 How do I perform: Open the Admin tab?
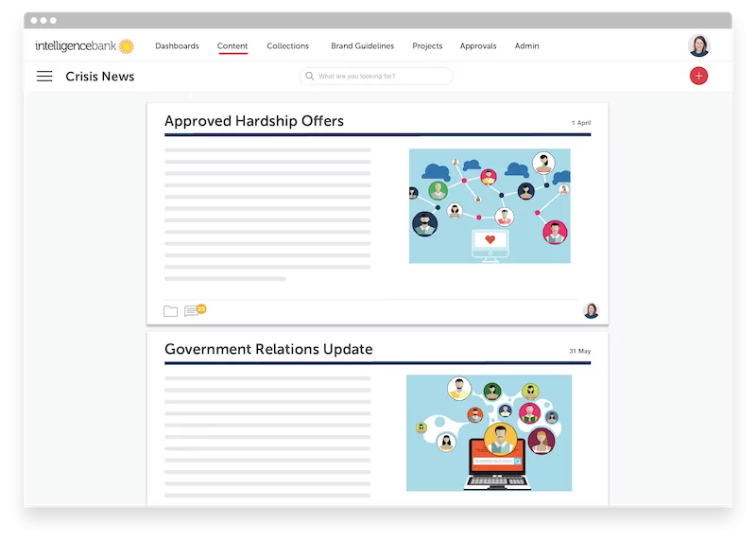(x=526, y=45)
